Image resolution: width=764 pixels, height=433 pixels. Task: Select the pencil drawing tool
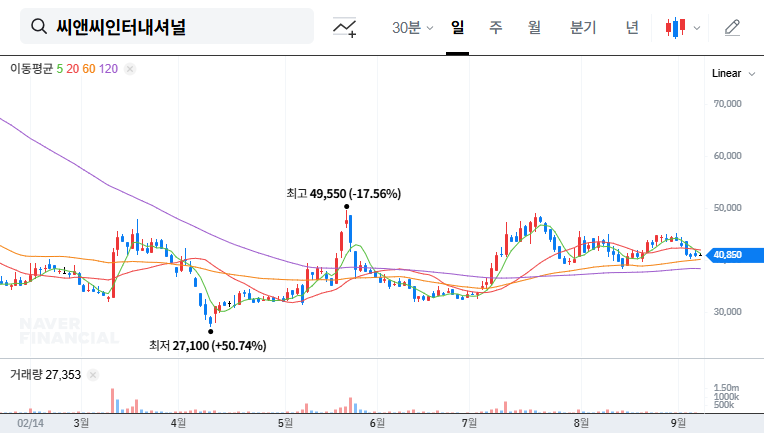(732, 27)
